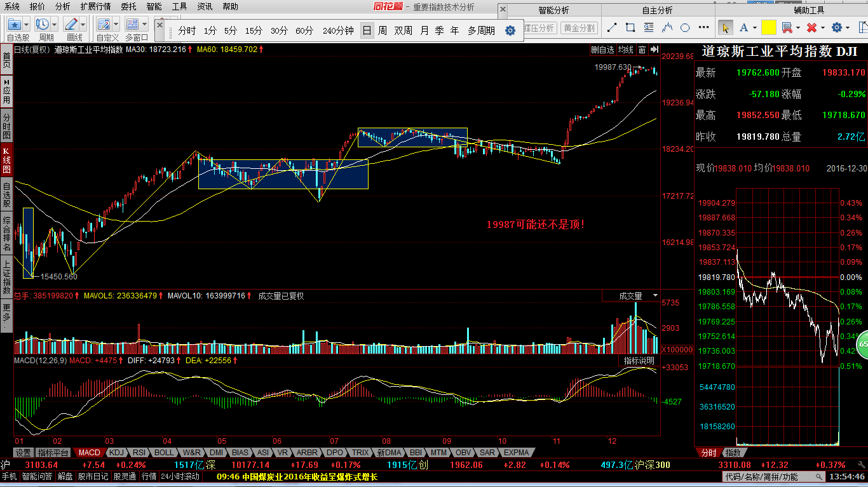
Task: Expand the 自选股 dropdown arrow
Action: (26, 25)
